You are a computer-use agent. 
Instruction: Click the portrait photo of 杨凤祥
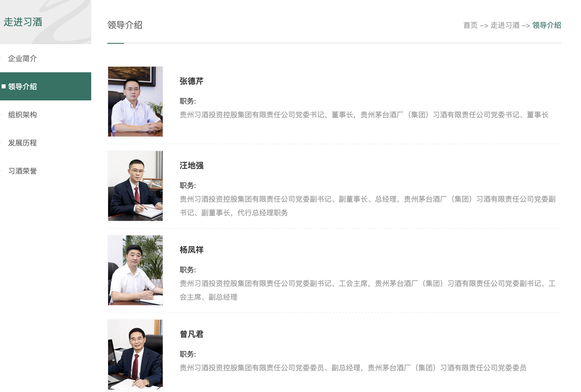[135, 270]
